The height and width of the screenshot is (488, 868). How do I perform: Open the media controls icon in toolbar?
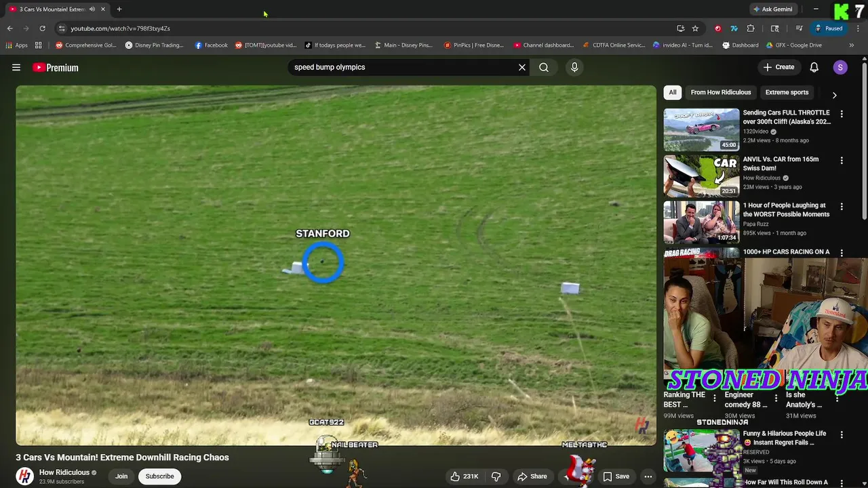click(799, 28)
